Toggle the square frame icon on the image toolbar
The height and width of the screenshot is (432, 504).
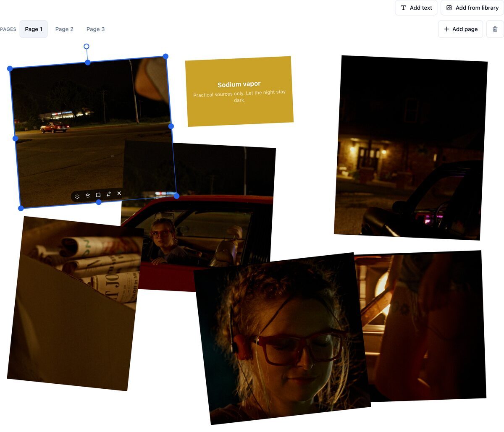click(98, 195)
